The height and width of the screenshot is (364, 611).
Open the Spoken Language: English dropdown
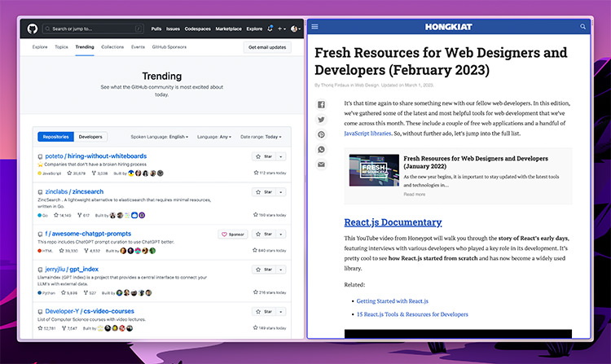coord(160,137)
